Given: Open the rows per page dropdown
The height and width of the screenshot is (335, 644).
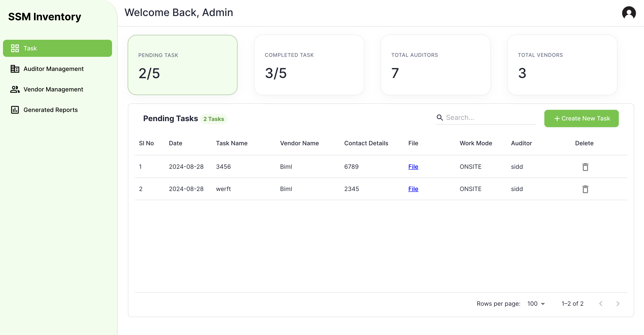Looking at the screenshot, I should [536, 304].
